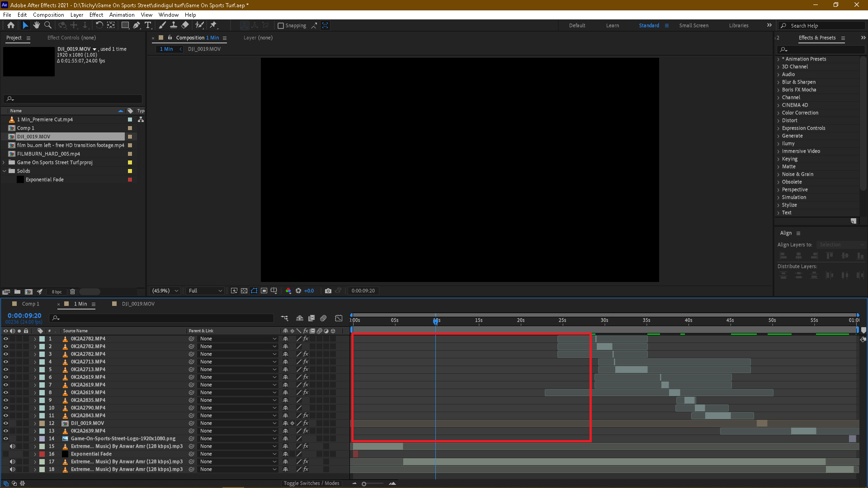Select the Roto Brush tool

199,25
